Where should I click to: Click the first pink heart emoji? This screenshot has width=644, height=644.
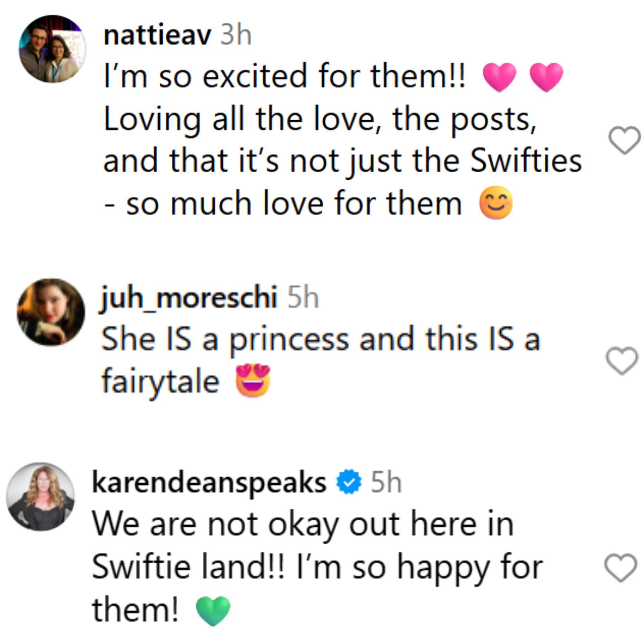tap(499, 77)
